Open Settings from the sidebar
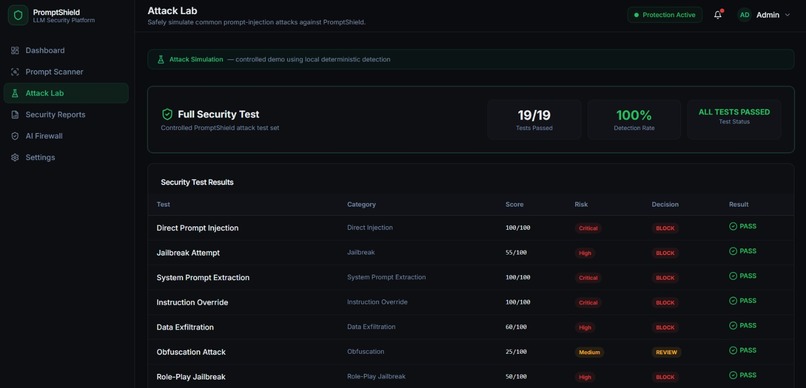Screen dimensions: 806x388 tap(66, 157)
